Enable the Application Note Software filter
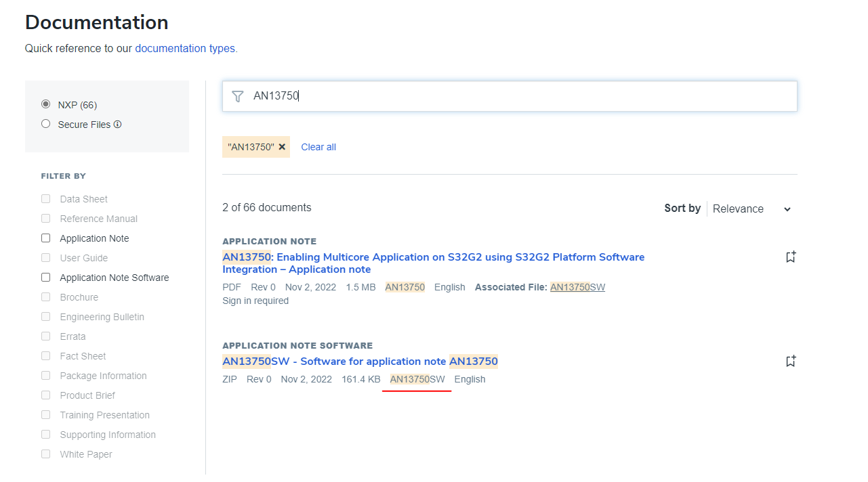 tap(46, 278)
